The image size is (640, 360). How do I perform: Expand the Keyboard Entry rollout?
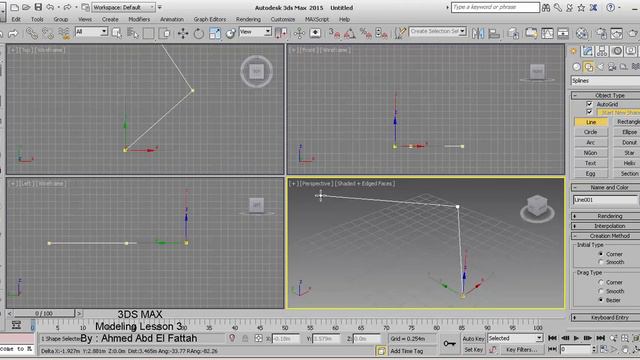click(x=606, y=318)
